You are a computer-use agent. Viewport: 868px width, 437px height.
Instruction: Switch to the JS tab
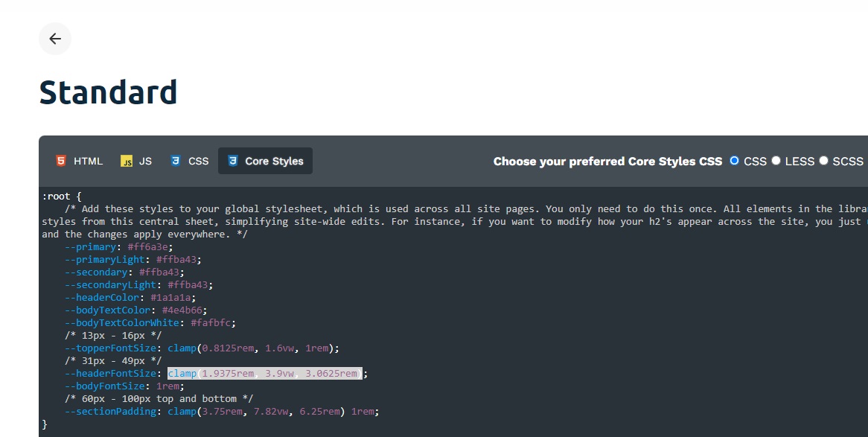[x=136, y=161]
